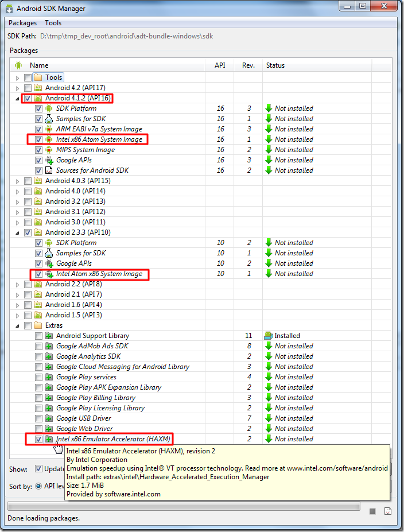Click the stop loading icon in status bar
Viewport: 404px width, 532px height.
(x=372, y=511)
